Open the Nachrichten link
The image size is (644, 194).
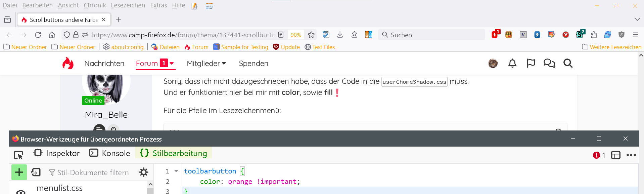(x=104, y=64)
